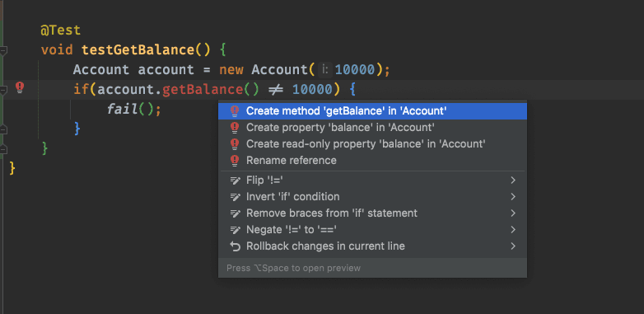Click bulb icon beside Create method 'getBalance'
644x314 pixels.
tap(235, 111)
